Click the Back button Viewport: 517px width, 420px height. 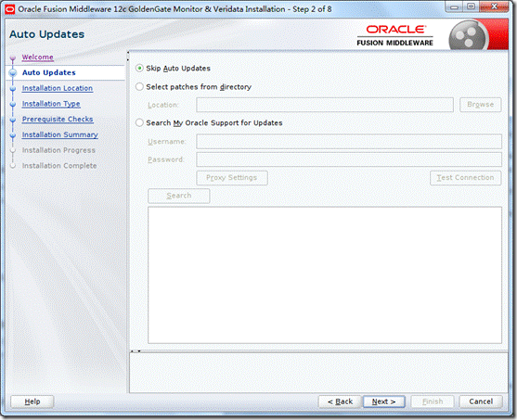340,401
